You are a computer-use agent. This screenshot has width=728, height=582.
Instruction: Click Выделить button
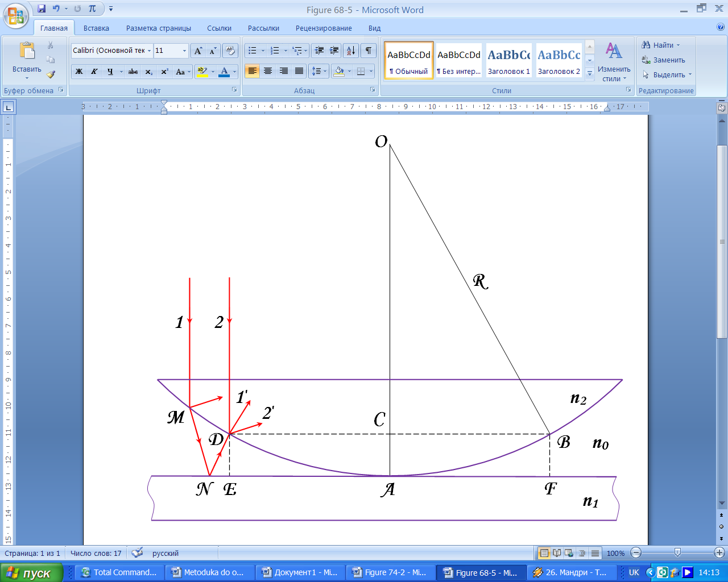(667, 74)
